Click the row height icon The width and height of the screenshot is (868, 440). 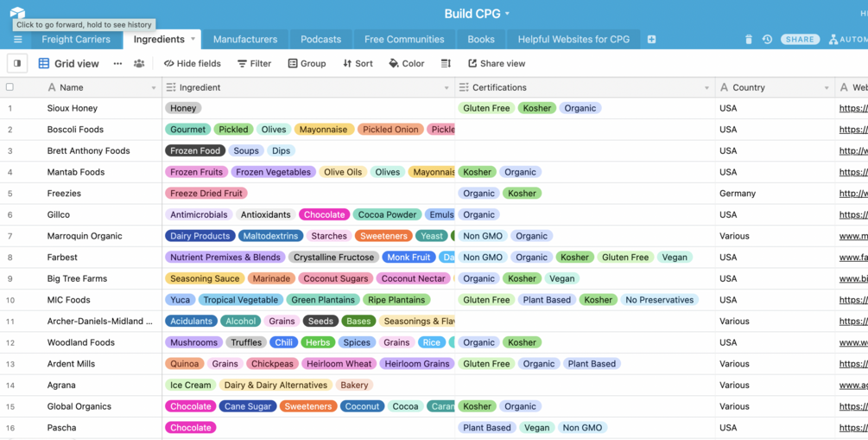pos(446,63)
